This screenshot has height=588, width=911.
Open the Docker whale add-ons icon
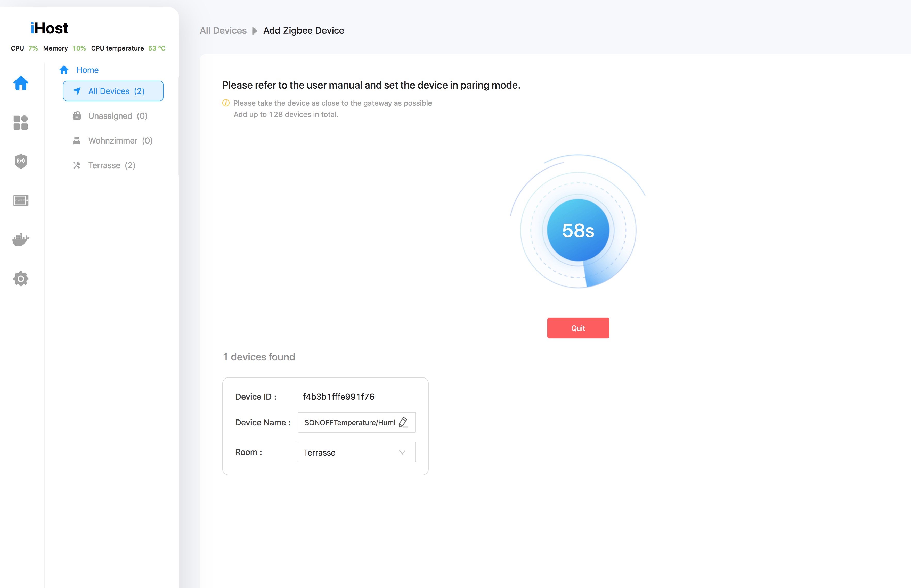pyautogui.click(x=21, y=239)
